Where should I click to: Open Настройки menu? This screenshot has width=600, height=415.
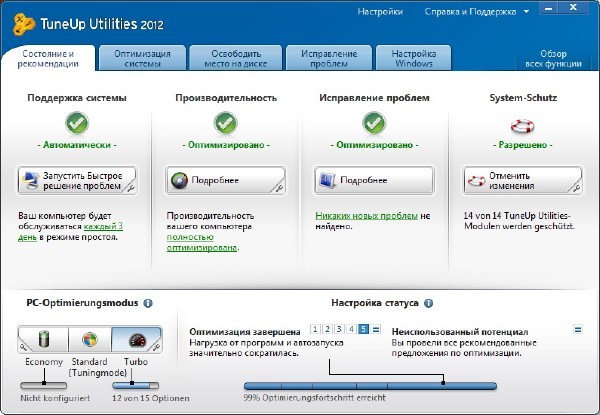pos(380,12)
